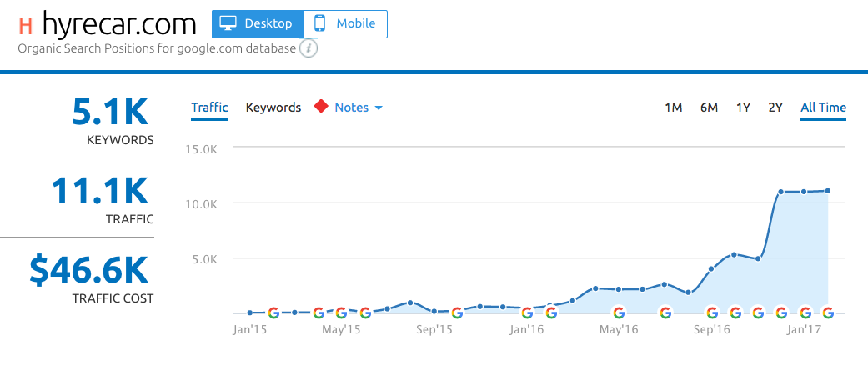
Task: Click the hyrecar.com favicon letter H
Action: [26, 26]
